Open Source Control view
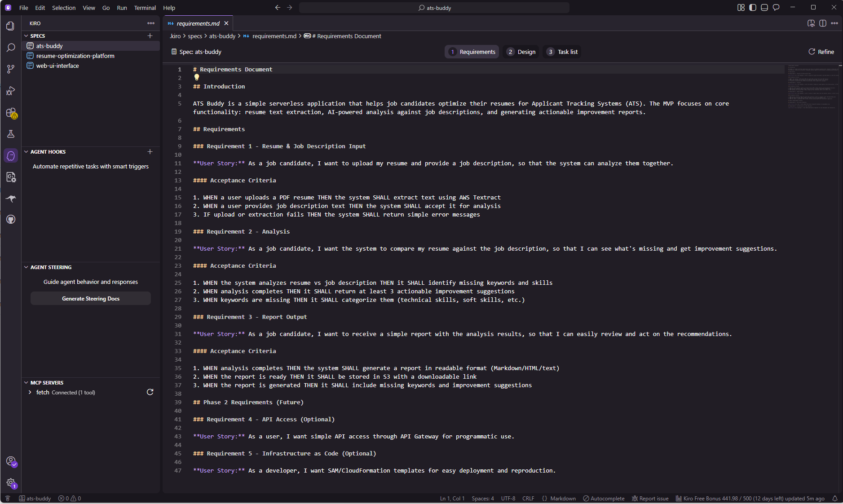Viewport: 843px width, 504px height. 11,69
